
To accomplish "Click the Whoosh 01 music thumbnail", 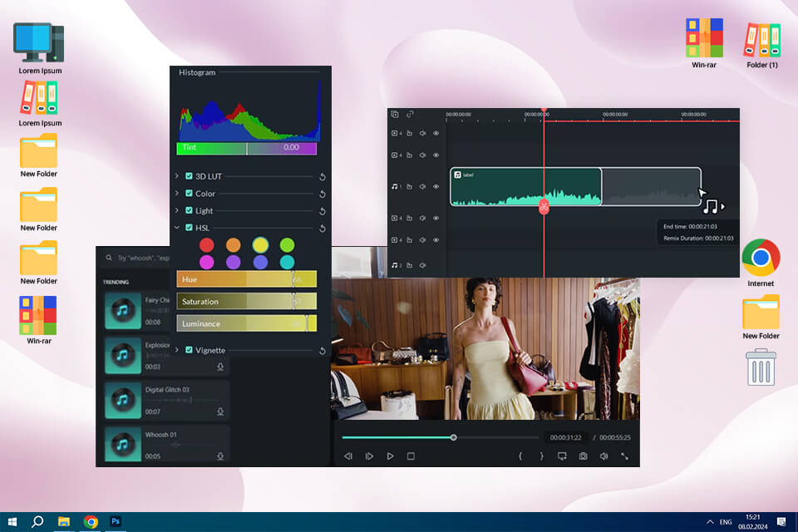I will [123, 445].
